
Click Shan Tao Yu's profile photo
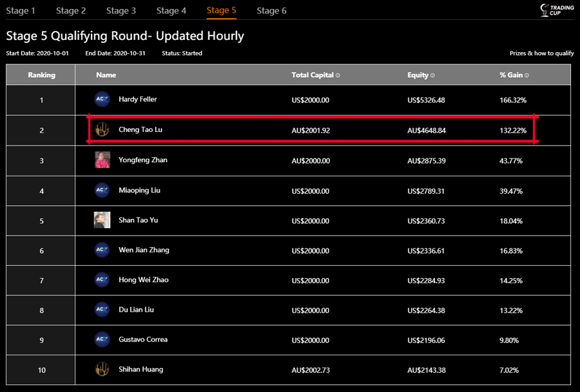102,220
